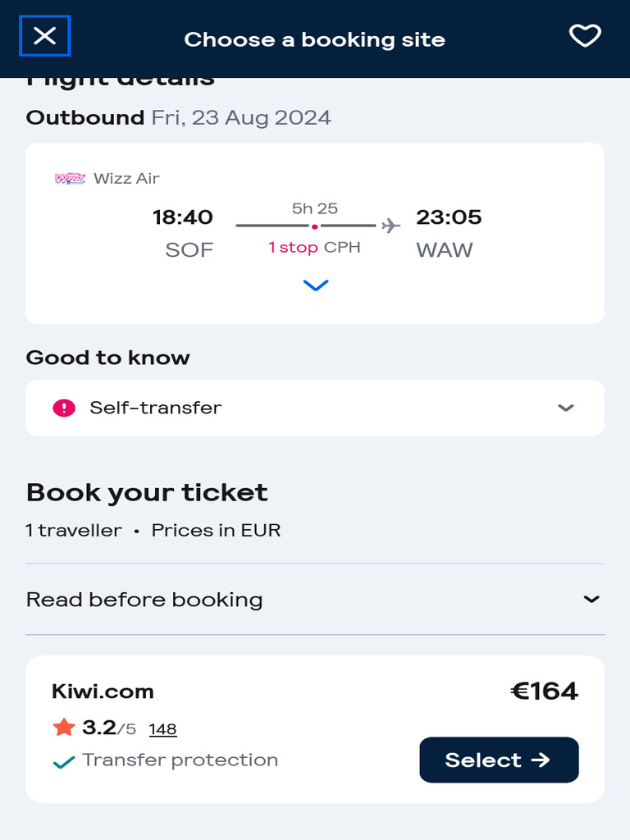Click the red stop dot on the route line

point(314,226)
